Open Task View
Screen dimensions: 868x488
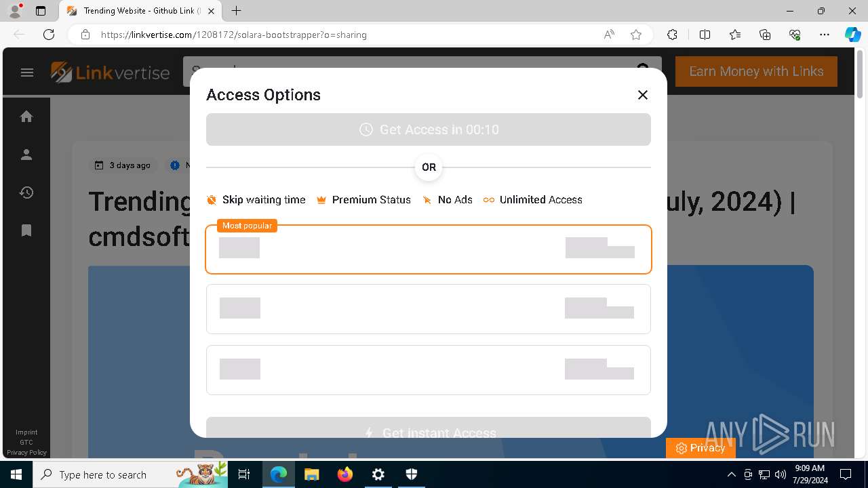(244, 474)
